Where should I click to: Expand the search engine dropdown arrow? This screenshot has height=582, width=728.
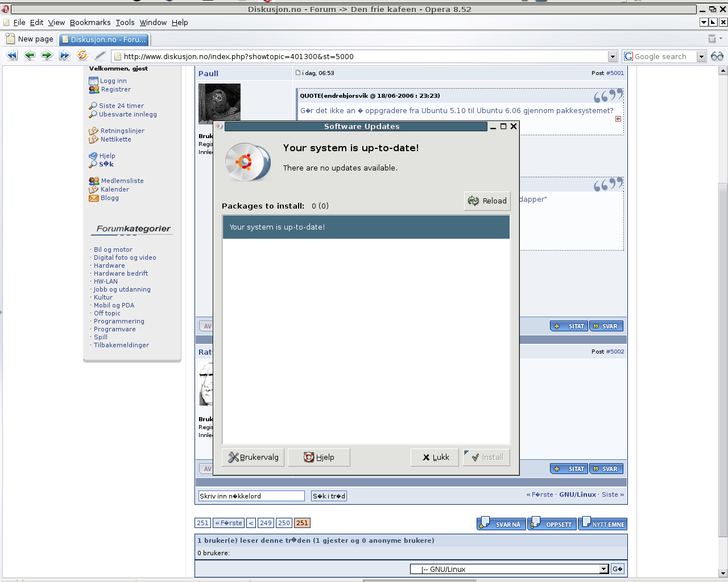pyautogui.click(x=701, y=56)
